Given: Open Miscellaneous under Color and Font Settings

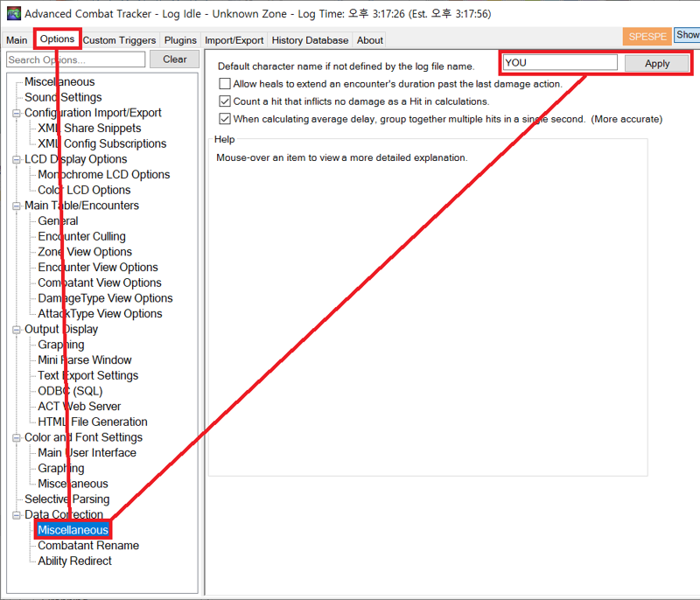Looking at the screenshot, I should click(73, 484).
